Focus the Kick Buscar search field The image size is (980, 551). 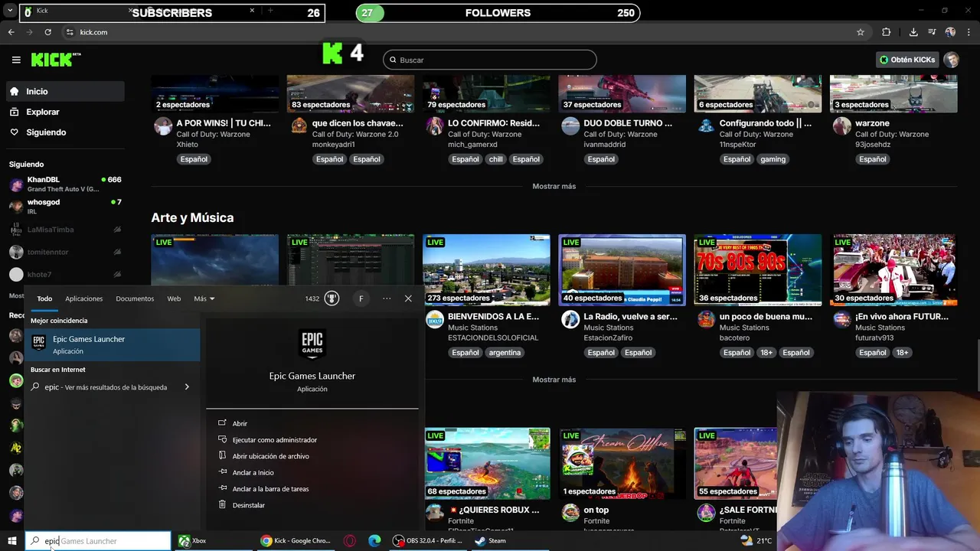pos(490,60)
